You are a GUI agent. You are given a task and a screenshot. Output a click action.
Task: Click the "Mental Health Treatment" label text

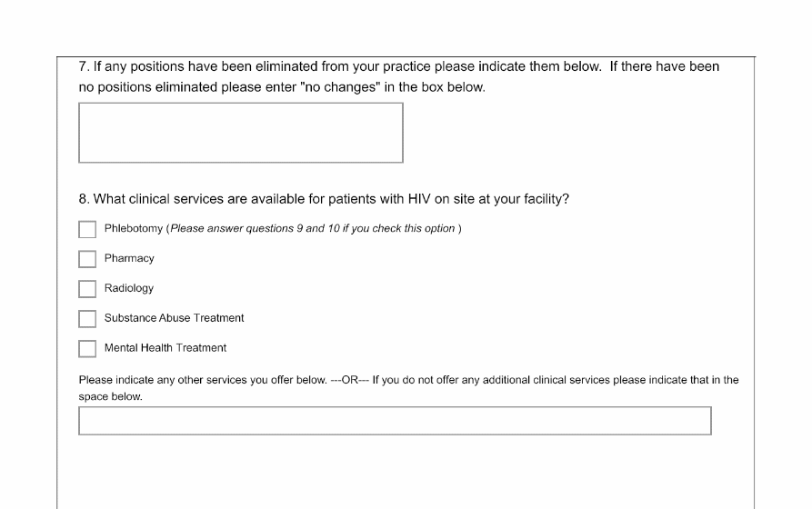point(165,348)
